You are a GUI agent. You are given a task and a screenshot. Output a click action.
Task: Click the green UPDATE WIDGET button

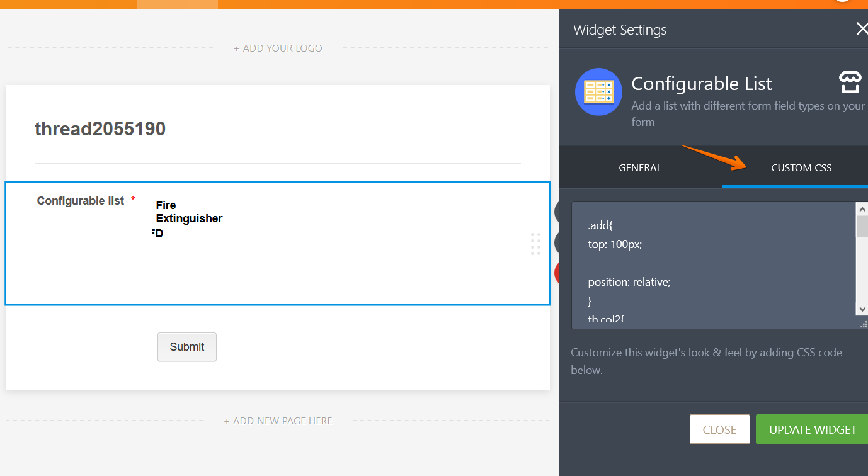(812, 429)
